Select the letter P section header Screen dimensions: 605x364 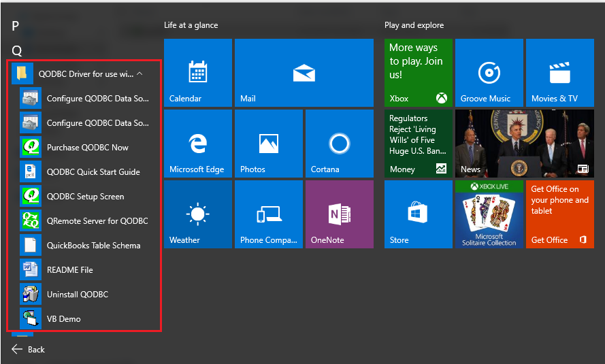(x=15, y=27)
